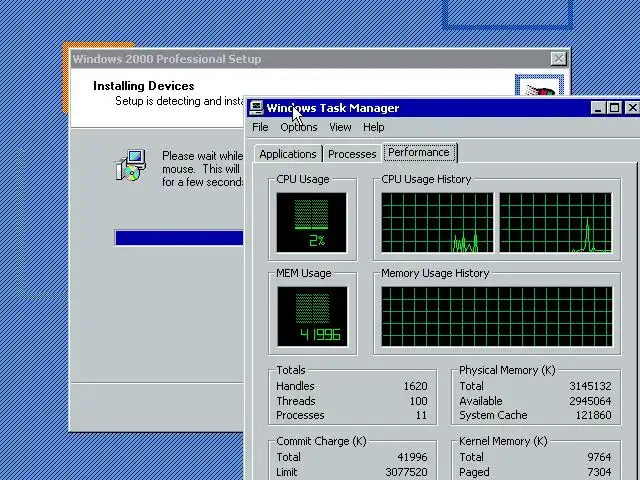Click the Memory Usage History graph
Viewport: 640px width, 480px height.
pos(497,317)
